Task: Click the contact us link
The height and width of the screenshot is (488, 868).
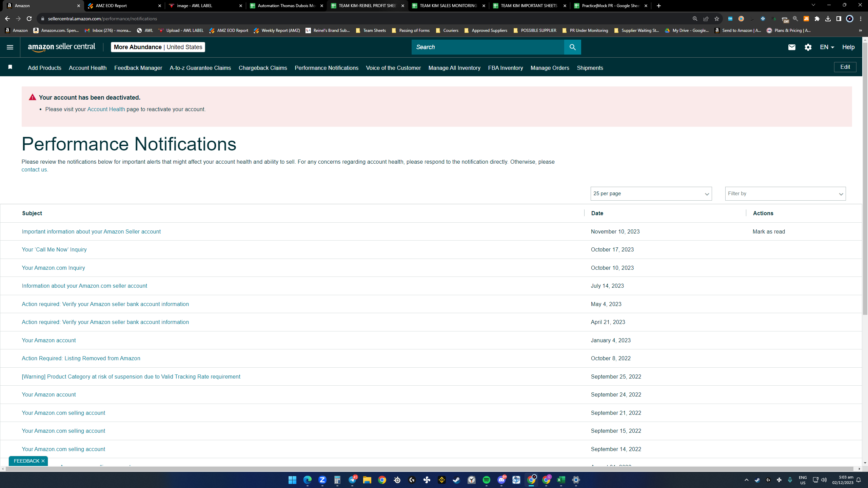Action: (x=34, y=169)
